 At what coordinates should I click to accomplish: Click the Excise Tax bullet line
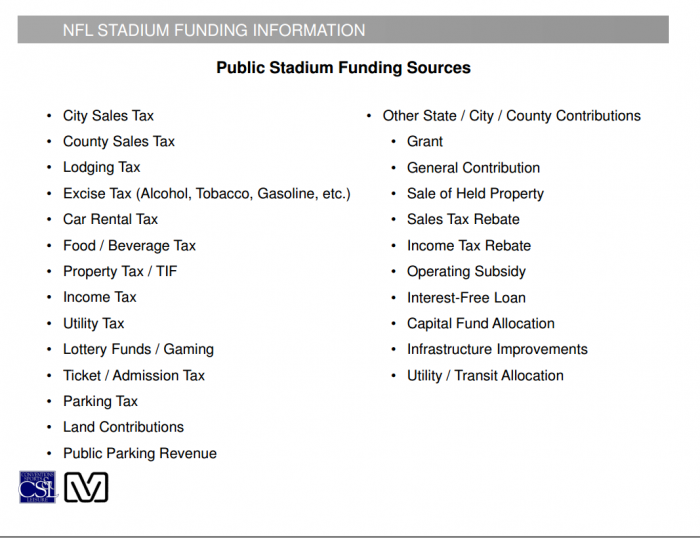point(206,194)
